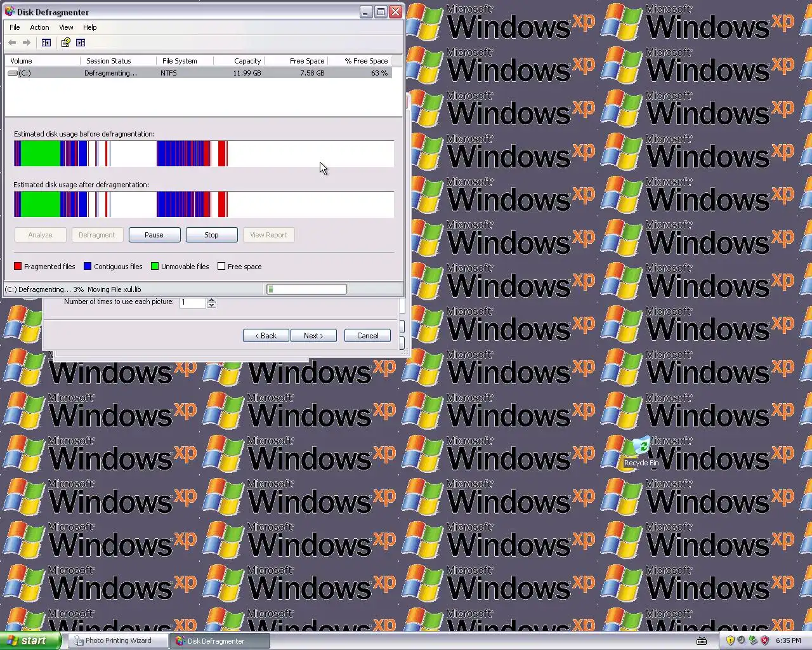This screenshot has height=650, width=812.
Task: Sort by Free Space column header
Action: pyautogui.click(x=296, y=61)
